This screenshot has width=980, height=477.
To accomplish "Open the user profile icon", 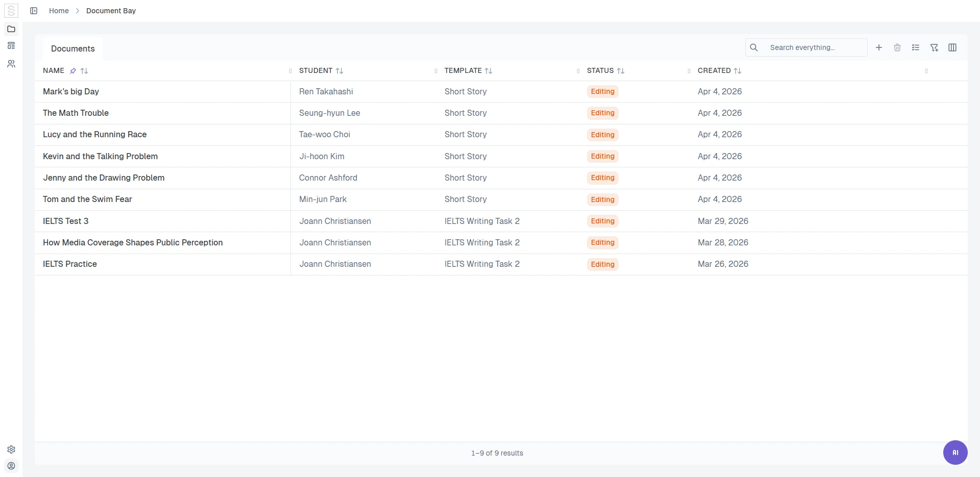I will [11, 466].
